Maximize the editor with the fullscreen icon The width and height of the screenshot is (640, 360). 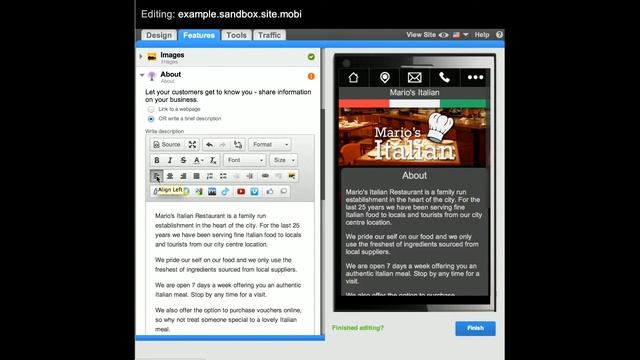(x=192, y=144)
